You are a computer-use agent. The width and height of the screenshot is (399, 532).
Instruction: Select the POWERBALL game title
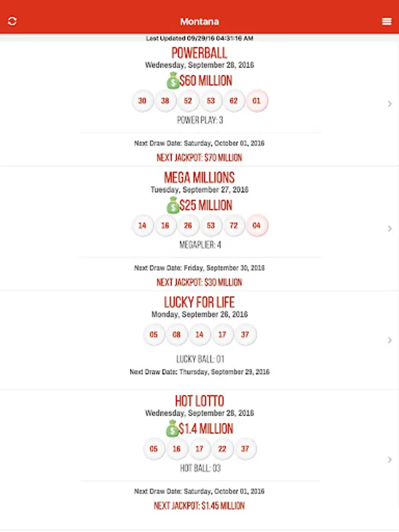(199, 53)
